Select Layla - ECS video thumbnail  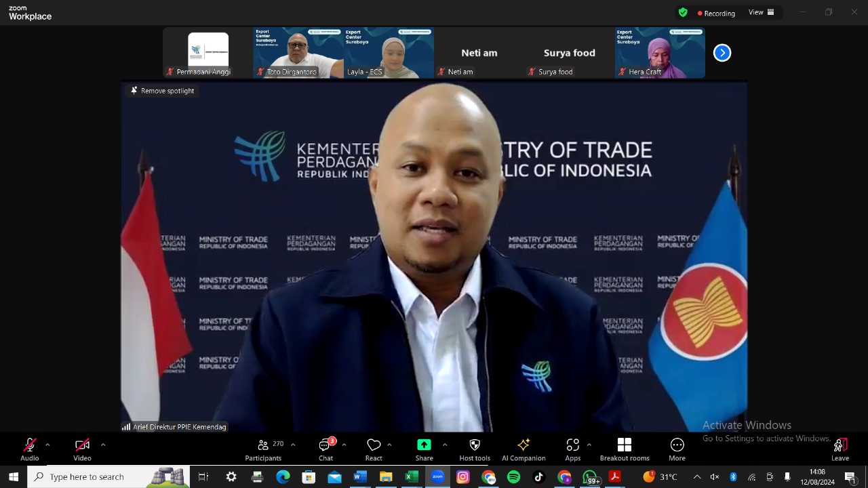[x=389, y=53]
